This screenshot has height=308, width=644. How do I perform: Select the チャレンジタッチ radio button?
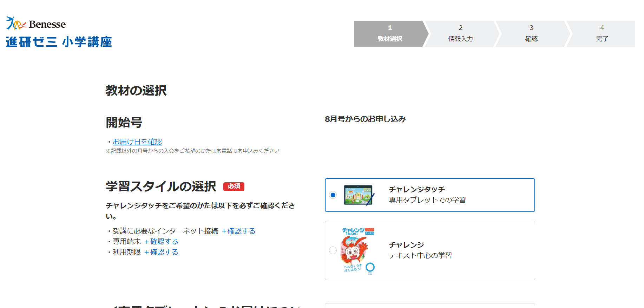click(x=333, y=195)
